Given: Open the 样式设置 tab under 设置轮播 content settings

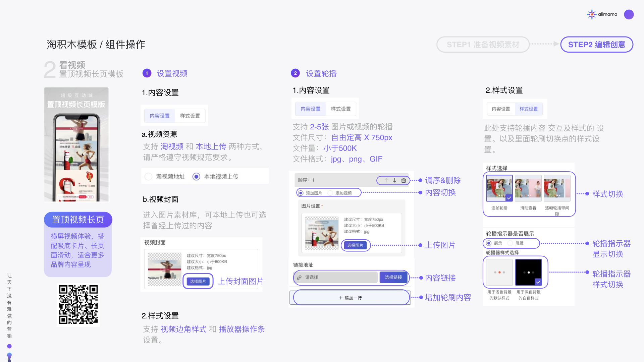Looking at the screenshot, I should click(341, 109).
